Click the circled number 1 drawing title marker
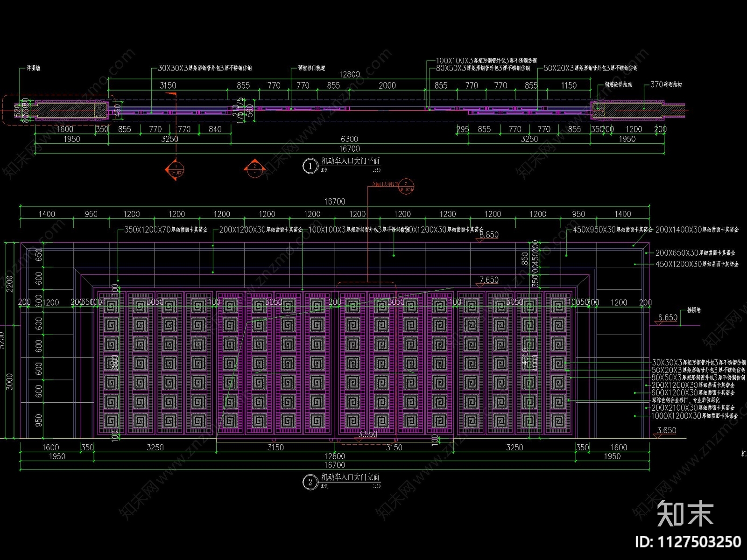The image size is (747, 560). click(x=310, y=166)
